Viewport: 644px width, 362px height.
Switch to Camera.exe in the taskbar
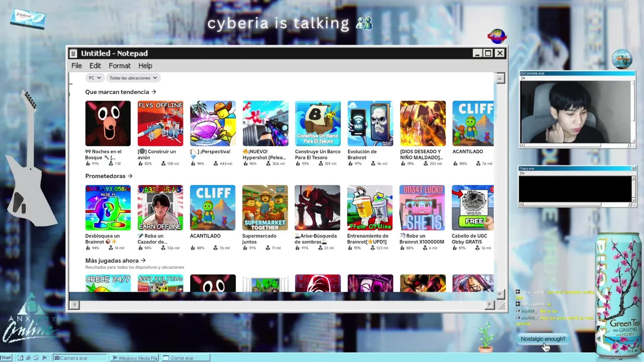tap(79, 358)
